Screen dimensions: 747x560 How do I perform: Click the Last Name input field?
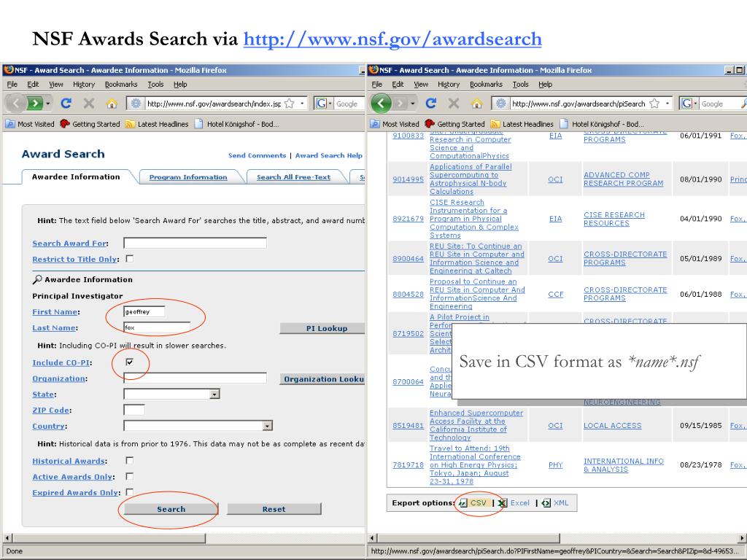pos(157,327)
